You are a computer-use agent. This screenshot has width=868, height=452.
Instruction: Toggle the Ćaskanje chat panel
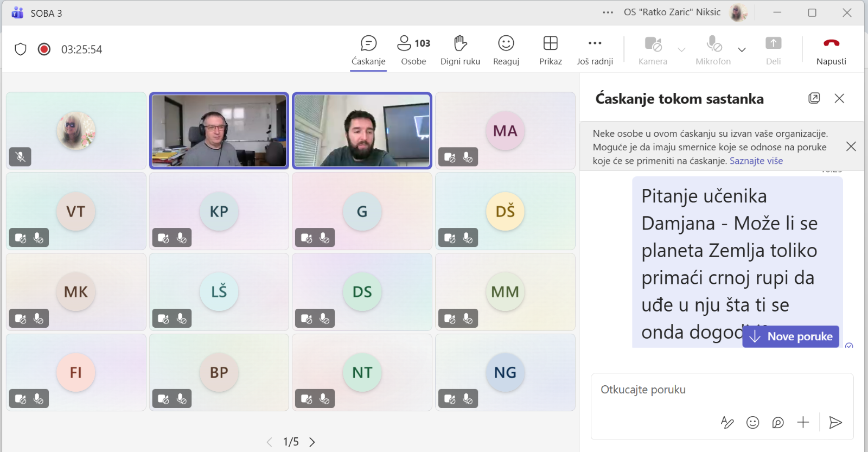coord(368,50)
